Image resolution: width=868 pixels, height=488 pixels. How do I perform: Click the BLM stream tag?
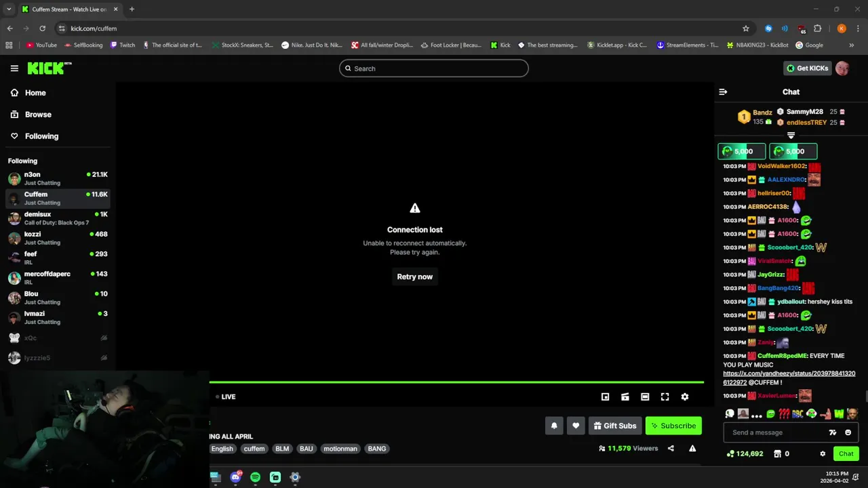(282, 449)
